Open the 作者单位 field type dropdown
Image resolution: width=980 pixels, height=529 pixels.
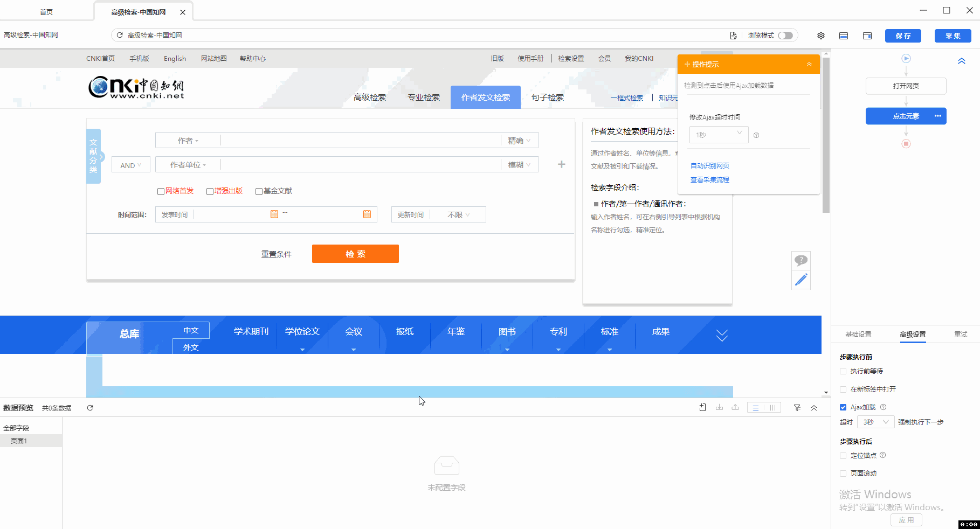(x=188, y=165)
